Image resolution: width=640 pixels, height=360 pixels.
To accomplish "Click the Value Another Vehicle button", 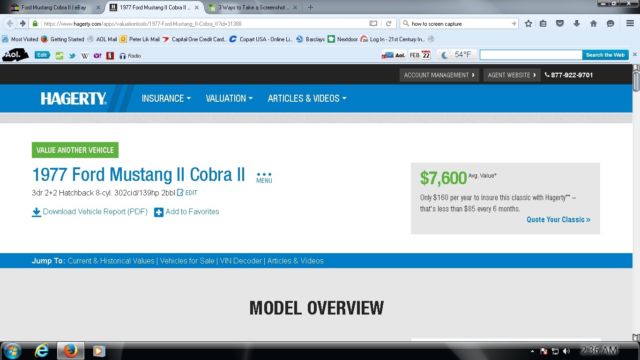I will pos(75,150).
